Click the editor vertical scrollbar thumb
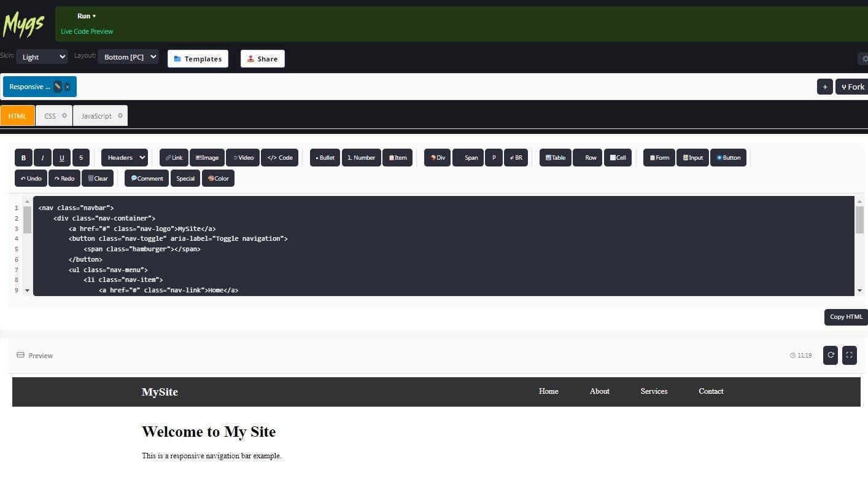Screen dimensions: 868x481 pos(859,220)
